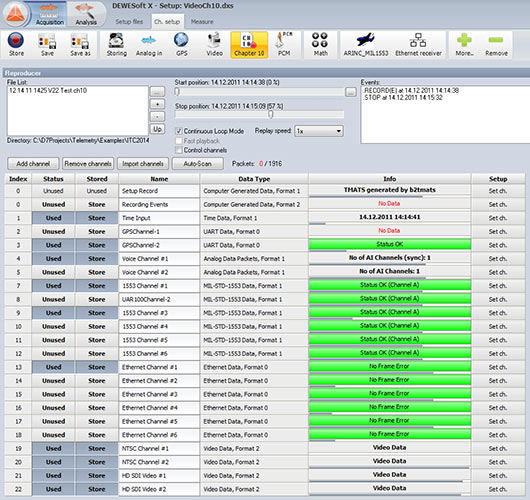This screenshot has height=500, width=530.
Task: Toggle Used status of NTSC Channel #1
Action: click(53, 448)
